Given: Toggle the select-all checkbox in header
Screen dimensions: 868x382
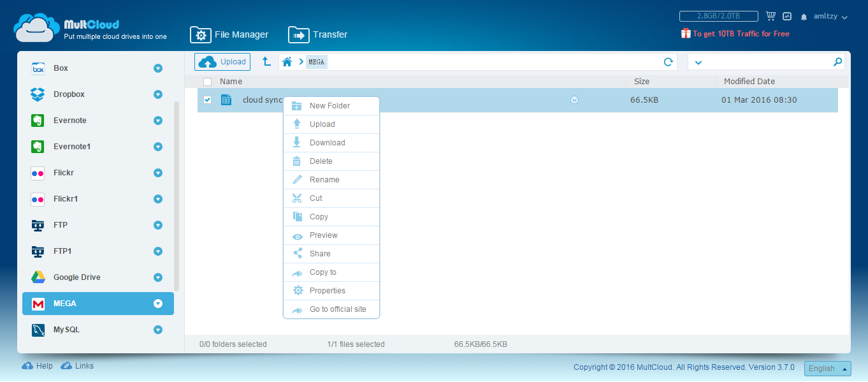Looking at the screenshot, I should pyautogui.click(x=207, y=82).
